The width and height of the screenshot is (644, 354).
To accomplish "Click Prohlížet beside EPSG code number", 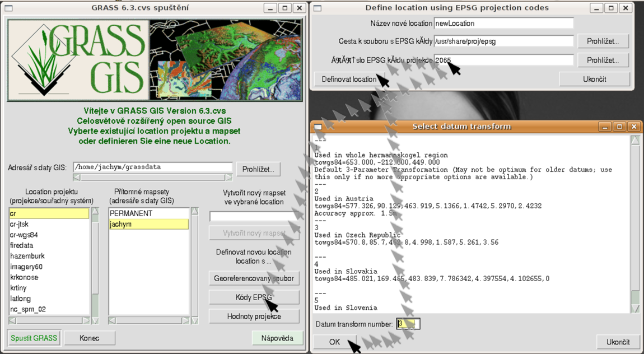I will pos(603,60).
